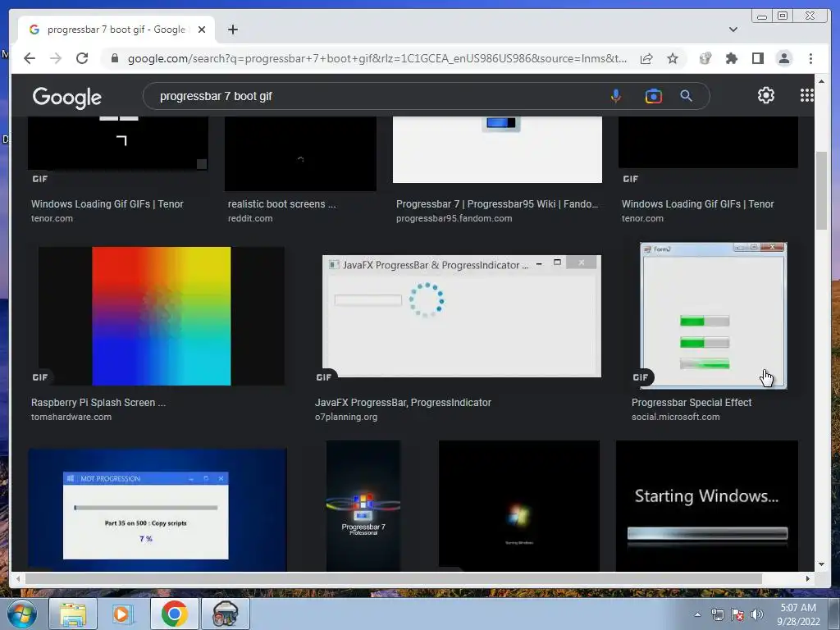The image size is (840, 630).
Task: Open Google quick settings gear
Action: tap(766, 95)
